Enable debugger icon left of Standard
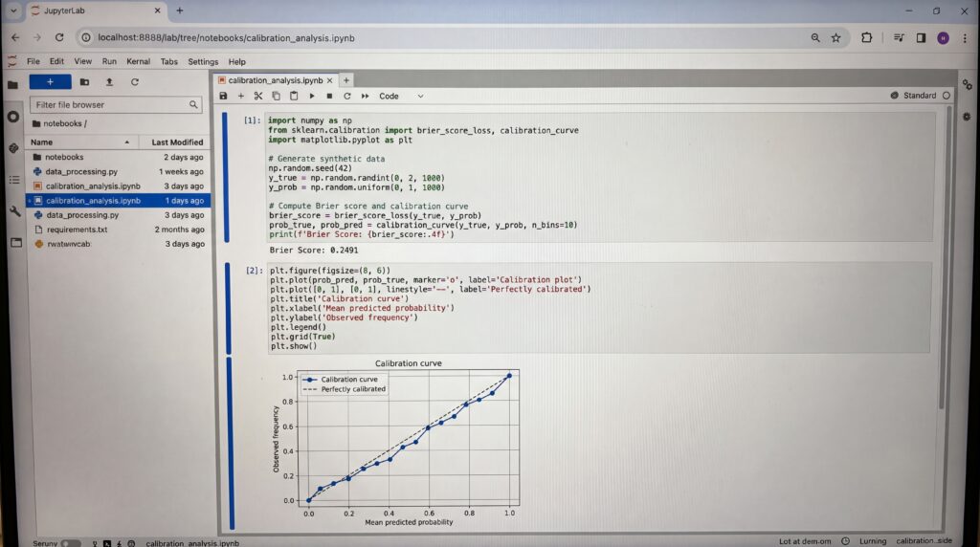The image size is (980, 547). 895,96
